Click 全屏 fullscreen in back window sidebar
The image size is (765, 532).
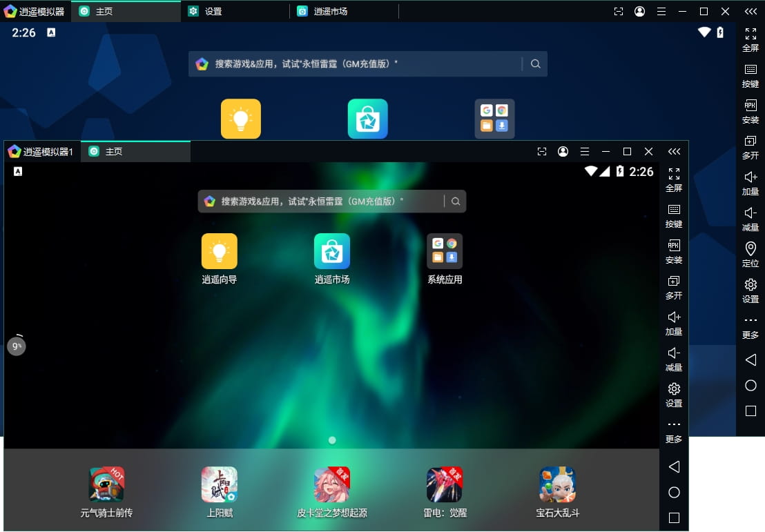coord(751,39)
